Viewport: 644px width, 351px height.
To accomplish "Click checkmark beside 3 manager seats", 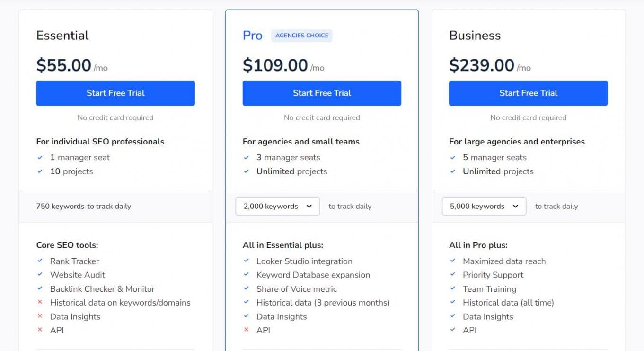I will [x=247, y=157].
